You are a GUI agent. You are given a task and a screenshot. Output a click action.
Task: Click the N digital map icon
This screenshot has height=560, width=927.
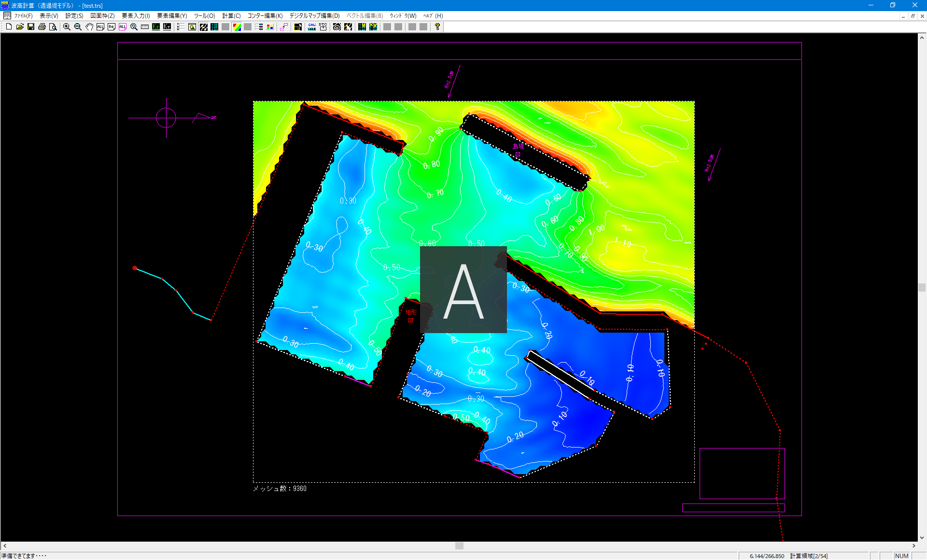tap(362, 27)
